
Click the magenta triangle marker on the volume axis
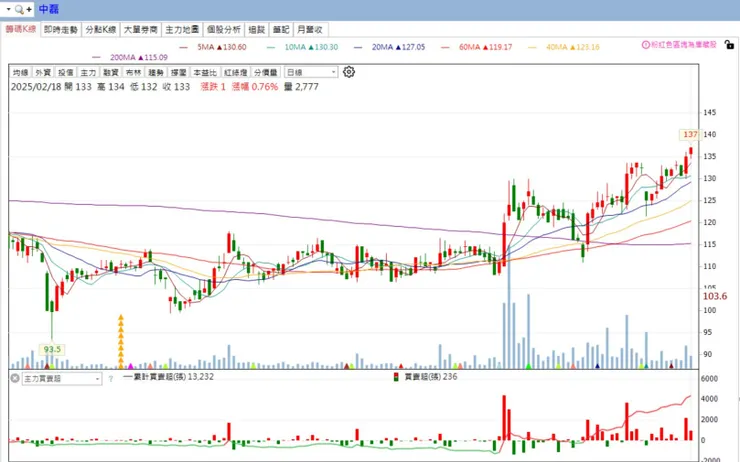point(131,366)
